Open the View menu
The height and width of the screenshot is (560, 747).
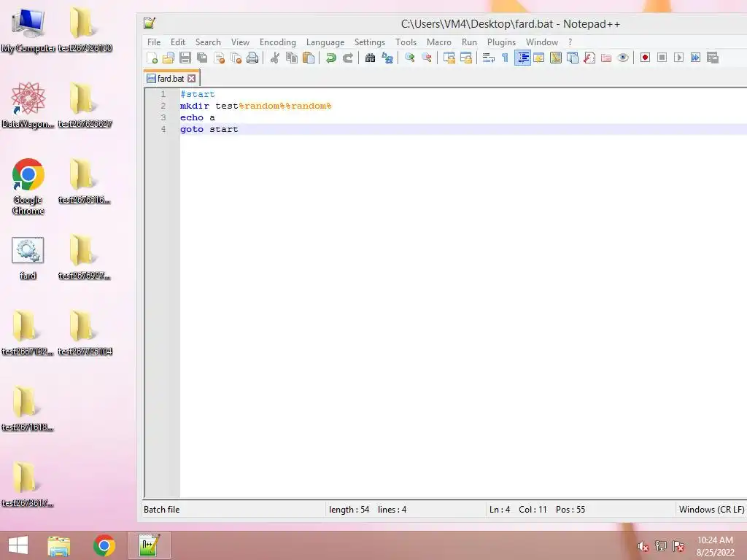tap(241, 42)
